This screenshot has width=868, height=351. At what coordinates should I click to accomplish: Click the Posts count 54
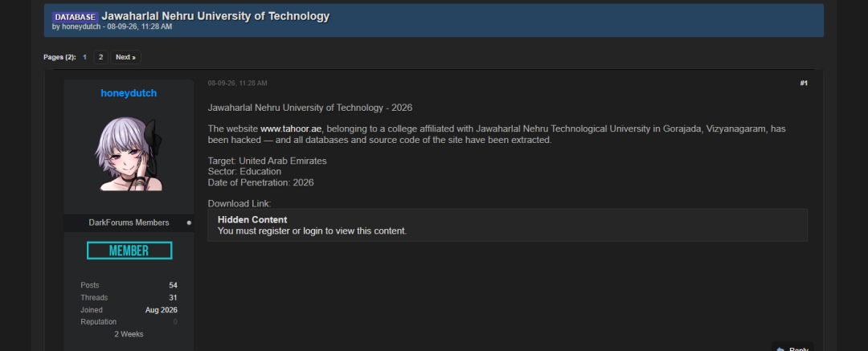click(x=174, y=286)
